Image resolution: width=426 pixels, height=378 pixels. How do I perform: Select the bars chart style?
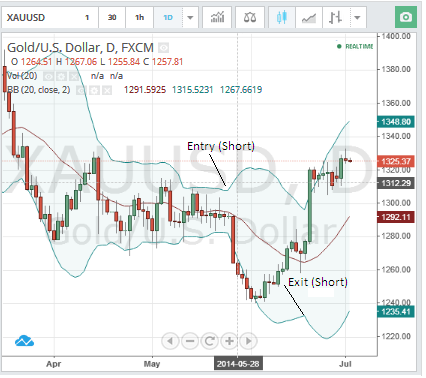335,17
